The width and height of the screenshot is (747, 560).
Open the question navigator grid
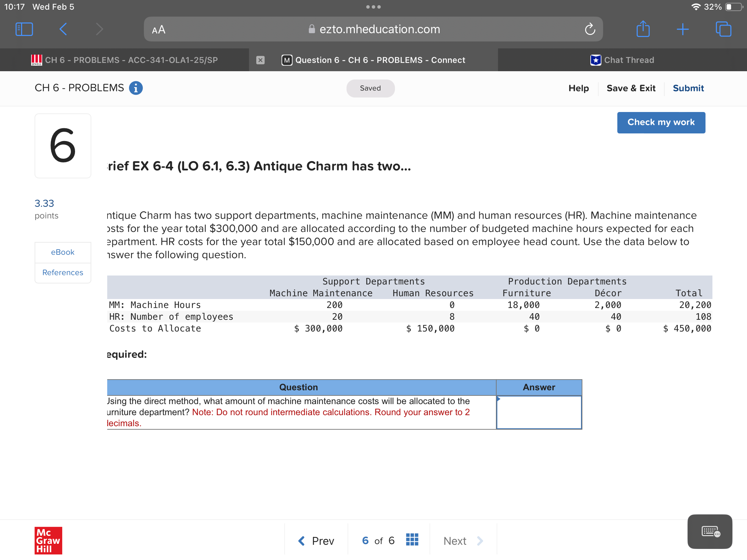412,539
